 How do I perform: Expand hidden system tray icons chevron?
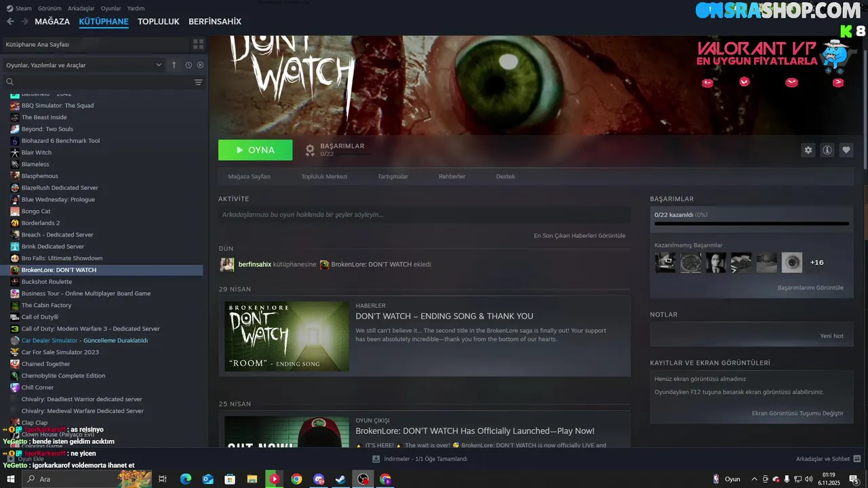tap(754, 479)
